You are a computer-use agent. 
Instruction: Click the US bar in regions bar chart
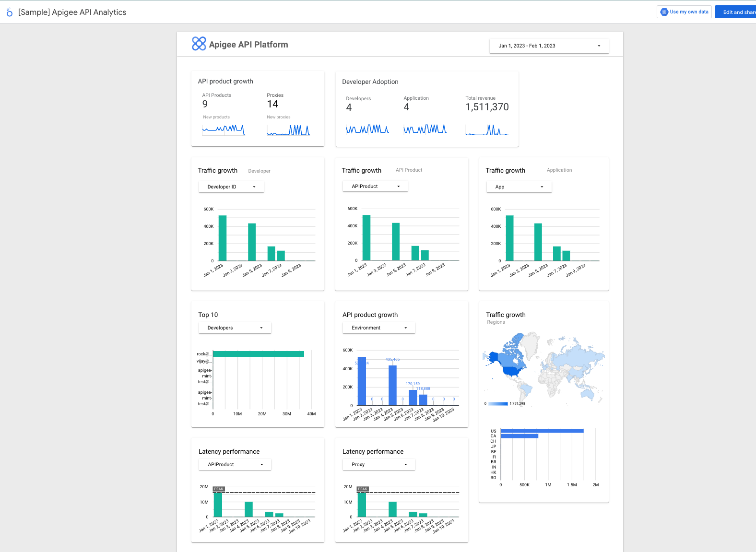[x=542, y=431]
